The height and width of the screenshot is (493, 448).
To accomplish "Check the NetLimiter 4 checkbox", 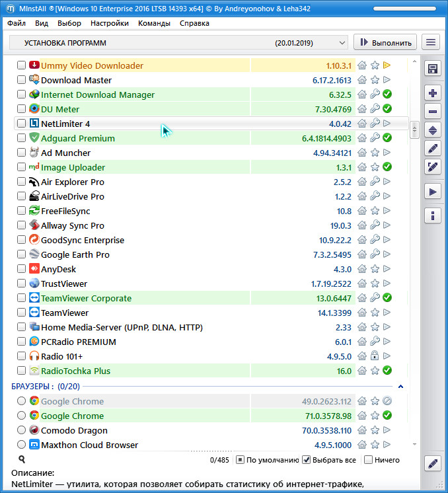I will [21, 123].
